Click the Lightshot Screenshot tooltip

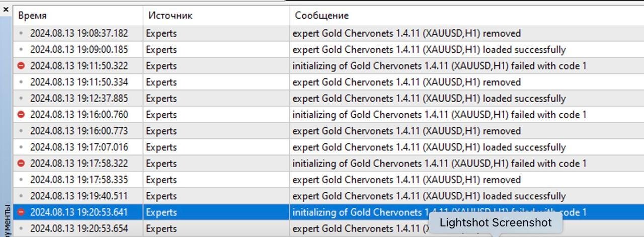tap(496, 223)
